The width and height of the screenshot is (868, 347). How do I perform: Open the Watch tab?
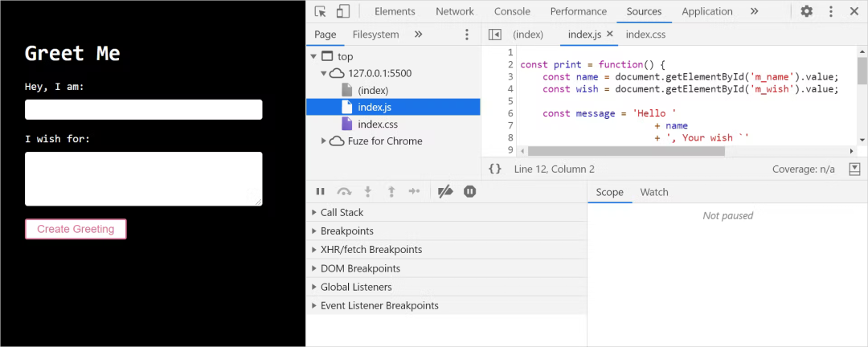pyautogui.click(x=654, y=192)
